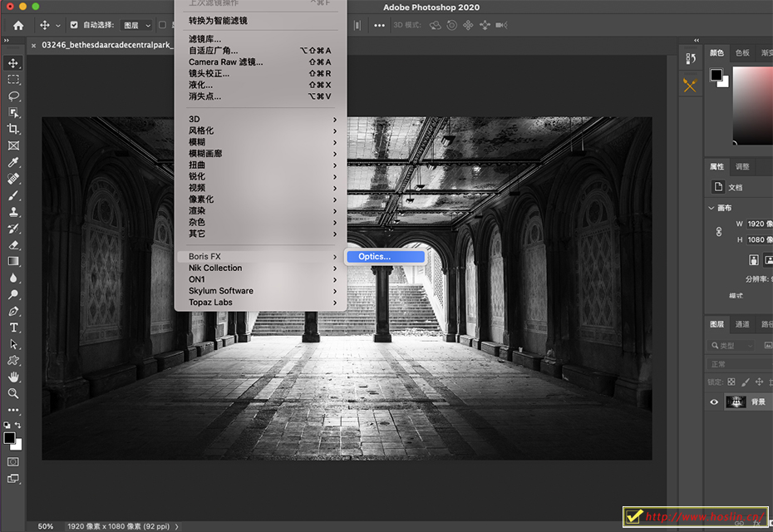The height and width of the screenshot is (532, 773).
Task: Select the Horizontal Type tool
Action: tap(13, 328)
